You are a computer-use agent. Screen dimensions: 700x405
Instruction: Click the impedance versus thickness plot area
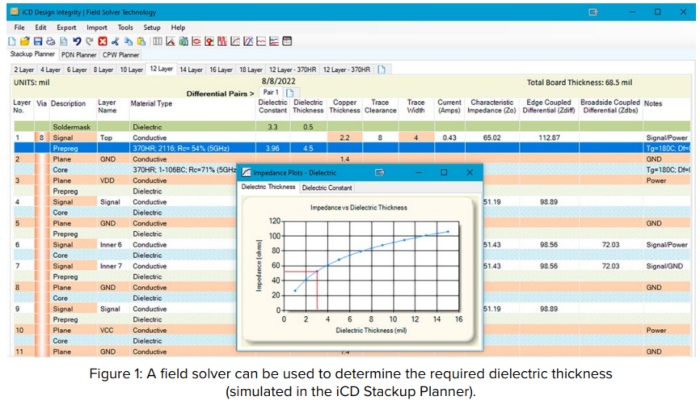point(371,266)
